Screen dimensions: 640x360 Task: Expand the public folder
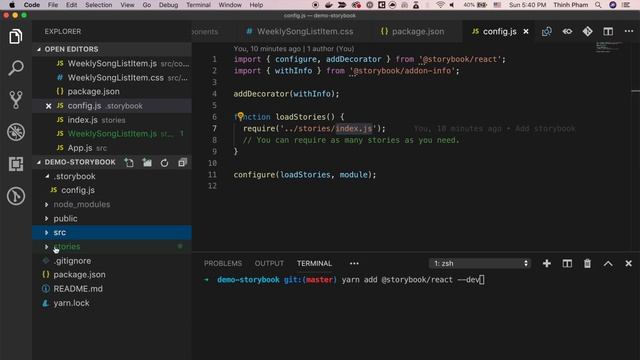(x=47, y=219)
